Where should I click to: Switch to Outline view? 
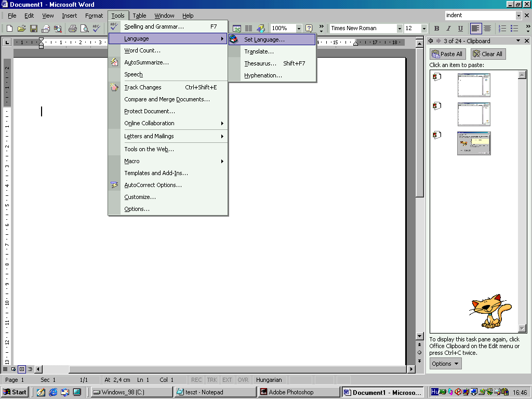point(30,369)
